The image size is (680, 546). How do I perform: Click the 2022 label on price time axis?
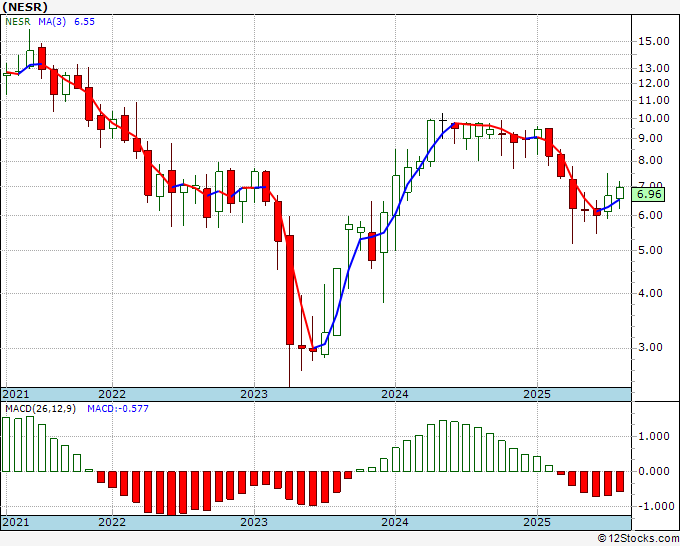(112, 394)
